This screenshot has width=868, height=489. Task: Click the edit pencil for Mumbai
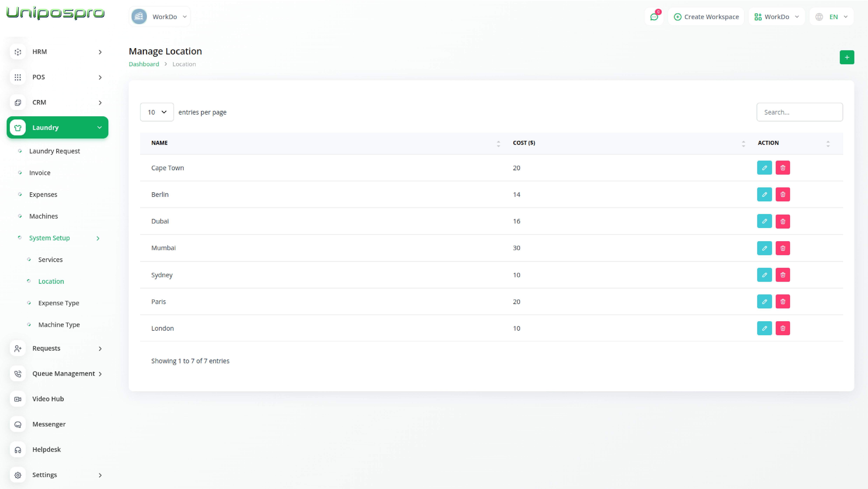(x=764, y=248)
